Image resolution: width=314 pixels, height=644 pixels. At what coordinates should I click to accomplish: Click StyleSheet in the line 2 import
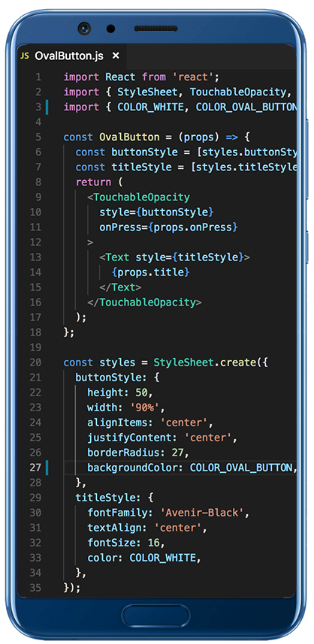tap(147, 92)
